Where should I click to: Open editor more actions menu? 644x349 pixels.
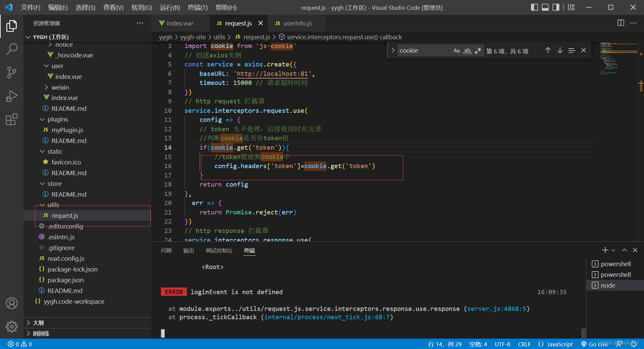[633, 23]
